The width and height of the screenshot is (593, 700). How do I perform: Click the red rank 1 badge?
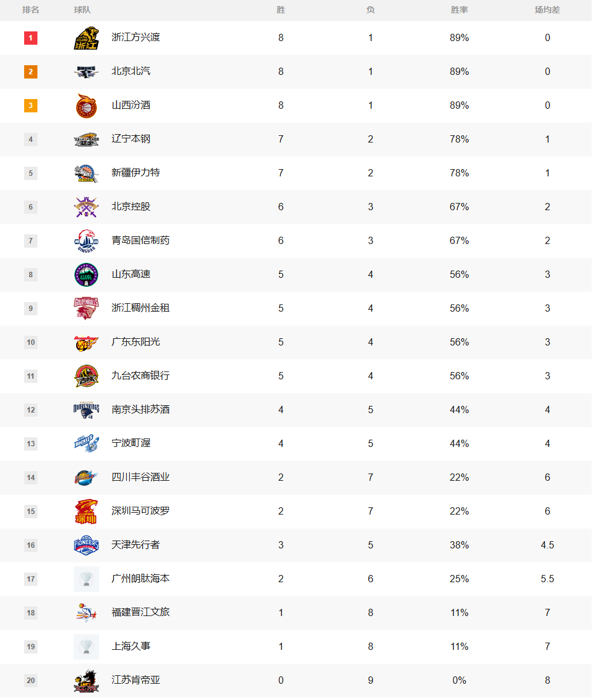31,38
